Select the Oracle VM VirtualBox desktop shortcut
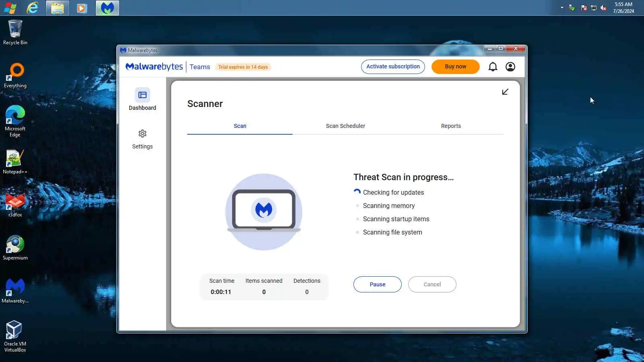The width and height of the screenshot is (644, 362). (15, 336)
